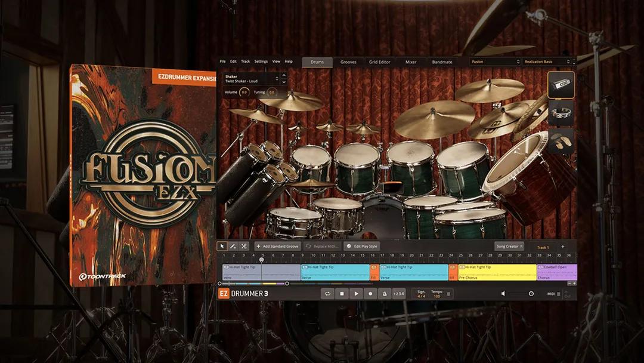Select the arrow pointer tool above the timeline
The height and width of the screenshot is (363, 644).
pos(223,246)
